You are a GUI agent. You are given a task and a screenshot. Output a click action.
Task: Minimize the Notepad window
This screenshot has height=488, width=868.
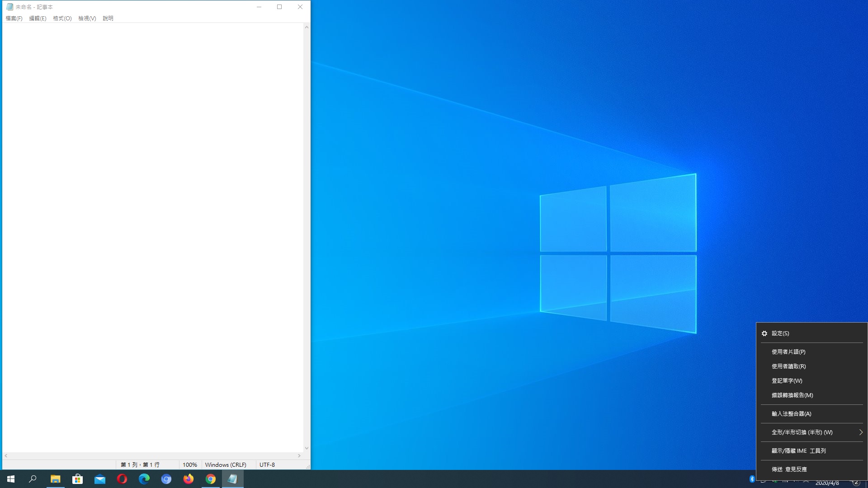(x=259, y=7)
